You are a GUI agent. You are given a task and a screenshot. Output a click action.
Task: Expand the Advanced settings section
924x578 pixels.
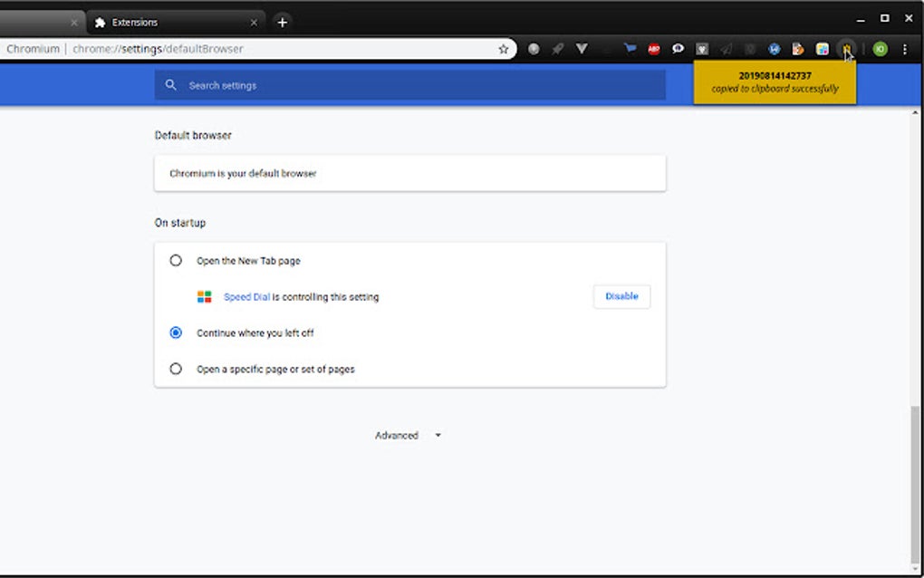(409, 435)
